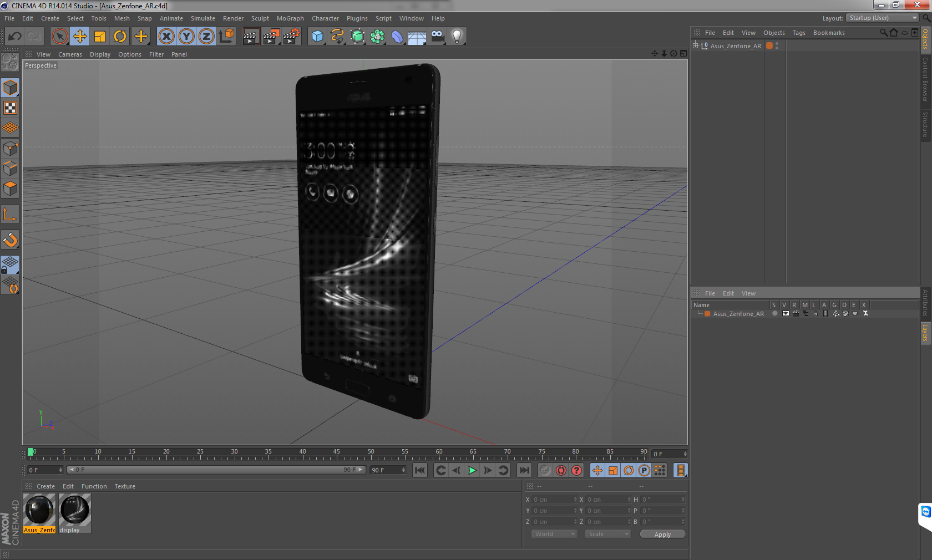The image size is (932, 560).
Task: Toggle Y axis lock
Action: point(186,37)
